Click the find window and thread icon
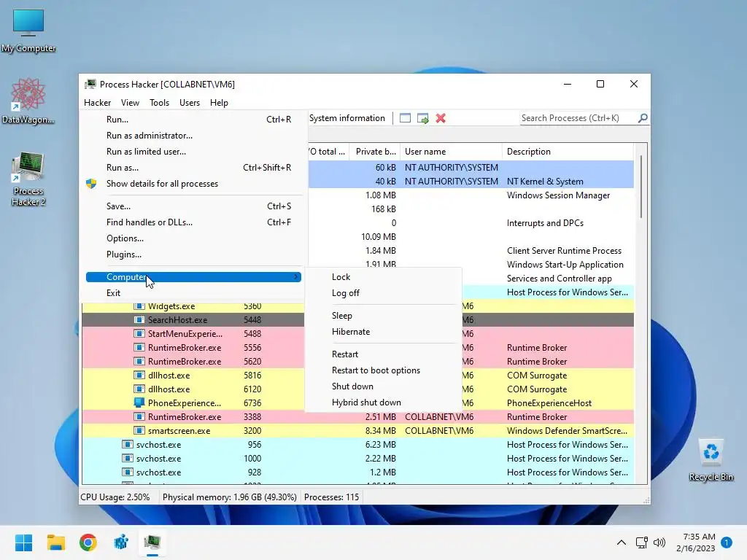The width and height of the screenshot is (747, 560). coord(422,118)
